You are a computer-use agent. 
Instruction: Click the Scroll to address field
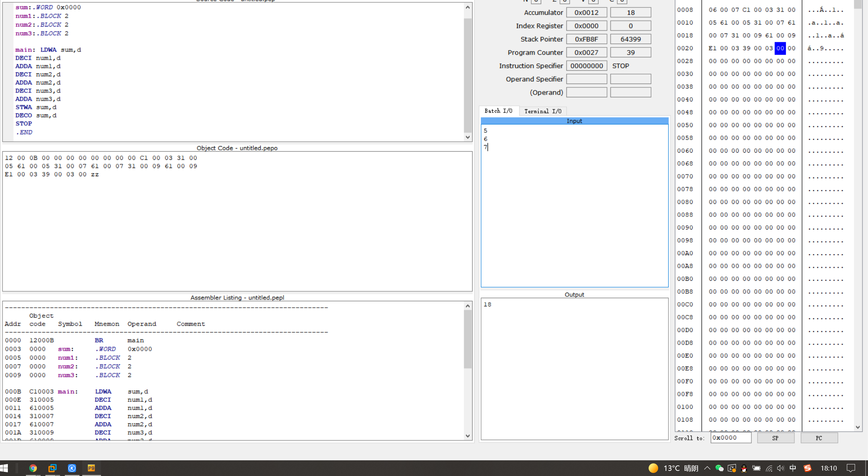pos(730,438)
